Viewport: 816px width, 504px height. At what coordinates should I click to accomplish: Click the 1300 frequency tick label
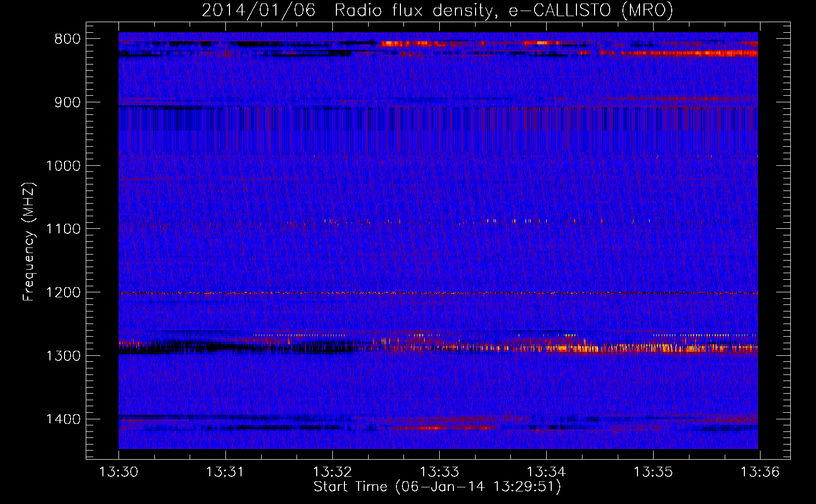click(64, 356)
